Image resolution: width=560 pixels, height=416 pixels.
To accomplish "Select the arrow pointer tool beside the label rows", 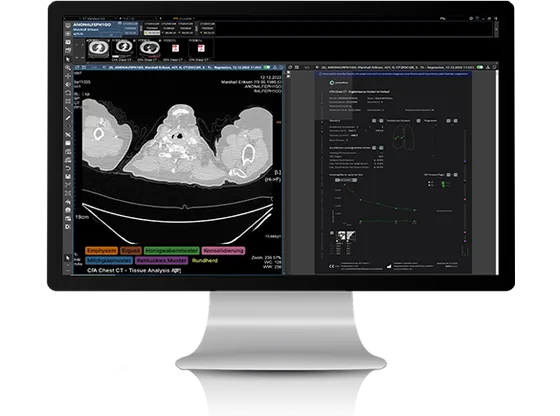I will pyautogui.click(x=68, y=257).
